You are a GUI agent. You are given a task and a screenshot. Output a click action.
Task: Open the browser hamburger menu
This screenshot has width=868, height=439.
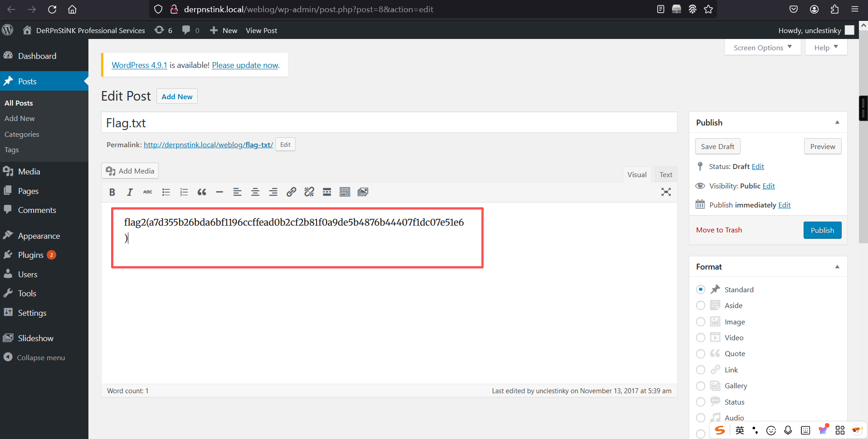pyautogui.click(x=855, y=9)
